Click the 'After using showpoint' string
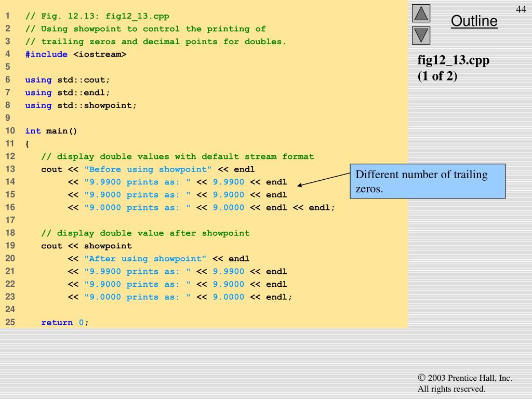The image size is (532, 399). click(x=145, y=259)
